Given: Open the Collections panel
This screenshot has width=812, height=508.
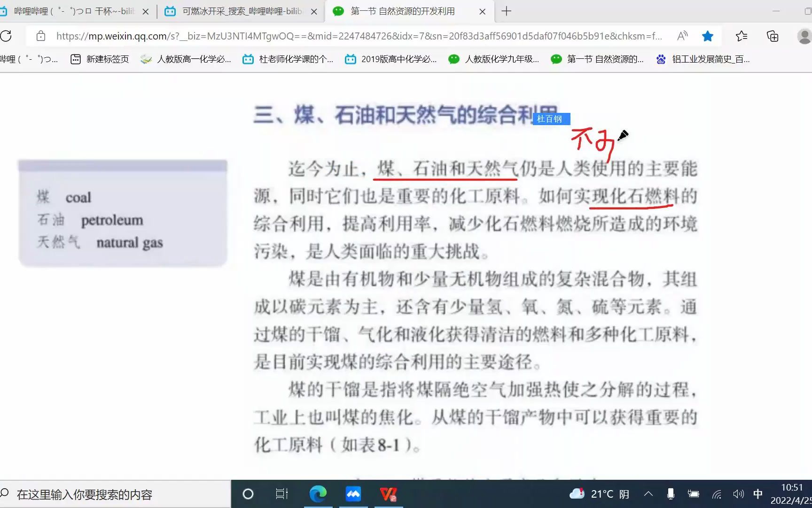Looking at the screenshot, I should [x=773, y=36].
